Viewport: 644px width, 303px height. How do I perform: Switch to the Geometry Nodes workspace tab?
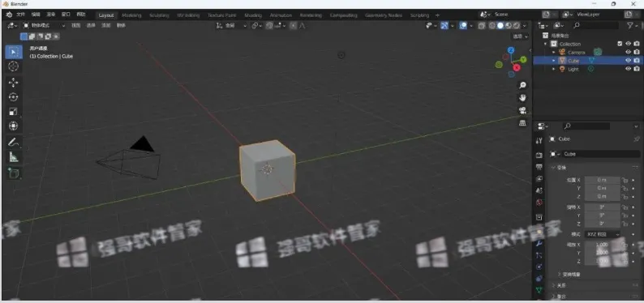[384, 15]
